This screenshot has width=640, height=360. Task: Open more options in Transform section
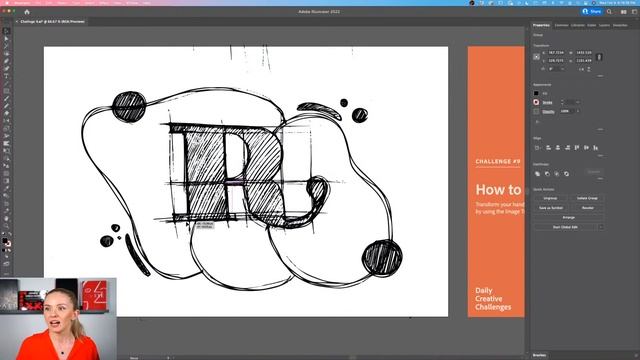(600, 76)
